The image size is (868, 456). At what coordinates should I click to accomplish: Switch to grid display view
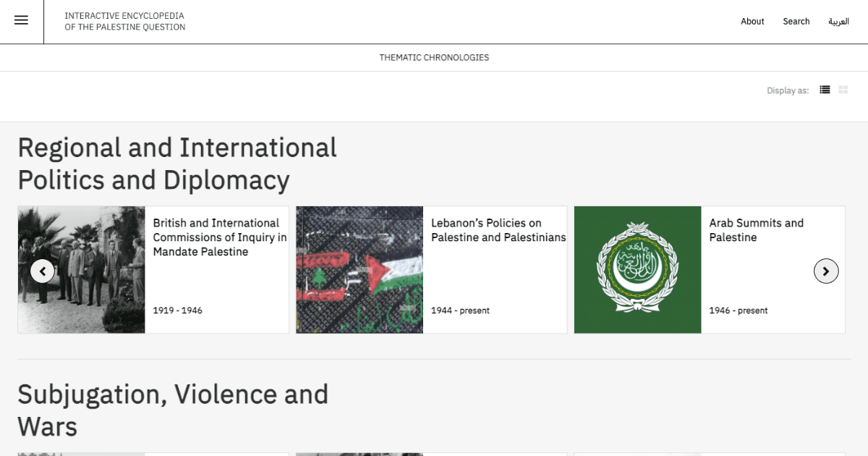(843, 90)
